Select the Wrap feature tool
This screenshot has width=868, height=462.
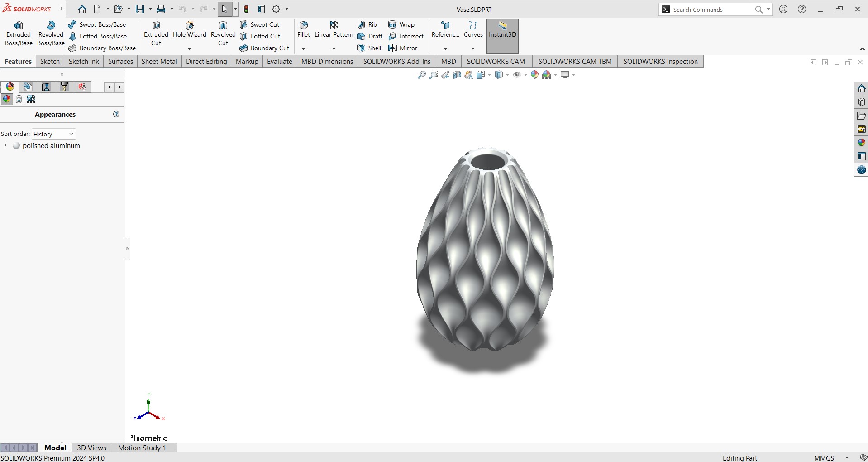(401, 24)
